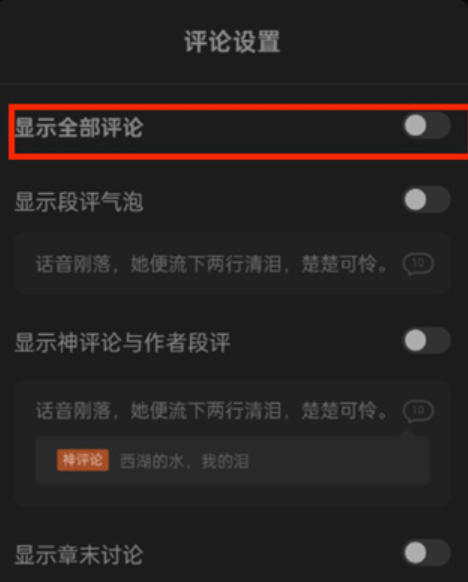Select the 显示全部评论 label text

(79, 127)
